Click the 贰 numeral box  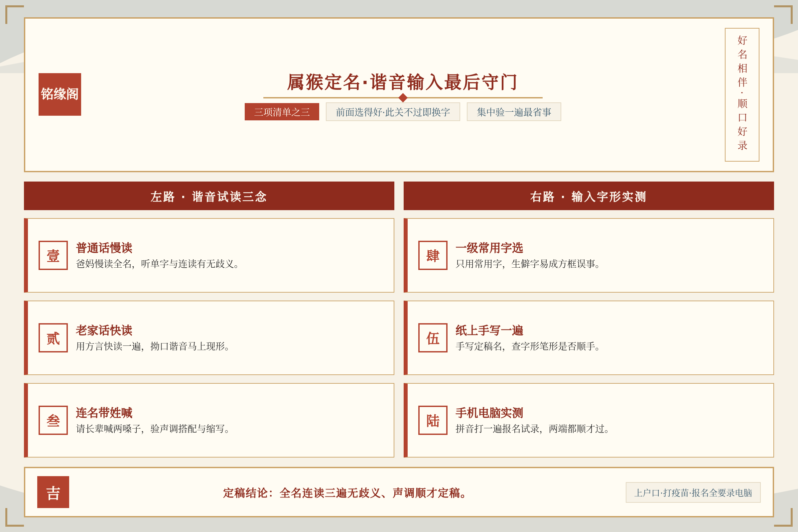point(53,338)
